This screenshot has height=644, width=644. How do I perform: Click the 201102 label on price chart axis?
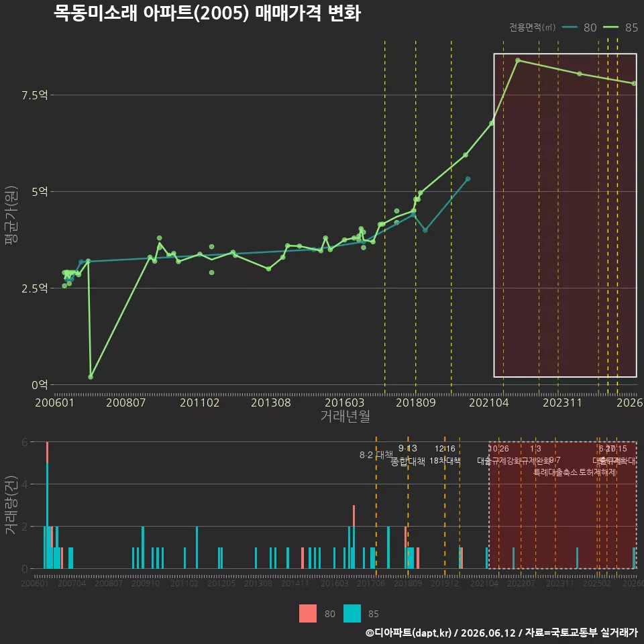tap(200, 402)
